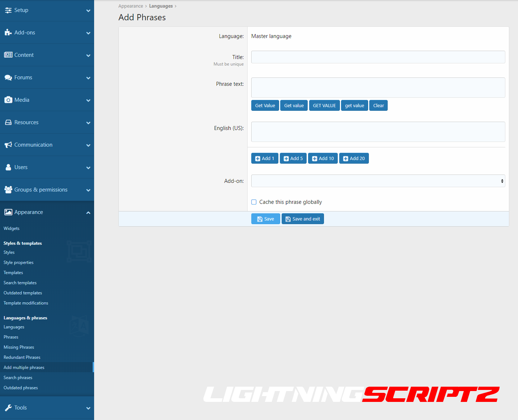Expand the Content section chevron
518x420 pixels.
pos(88,55)
